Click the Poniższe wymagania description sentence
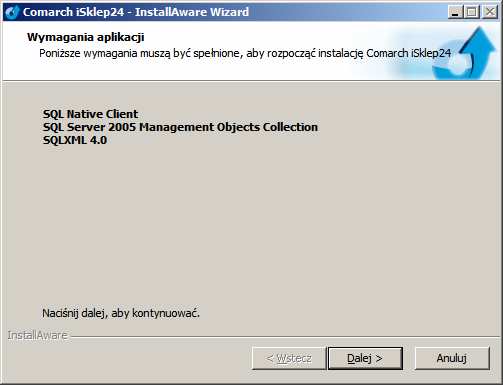503x385 pixels. click(x=245, y=53)
